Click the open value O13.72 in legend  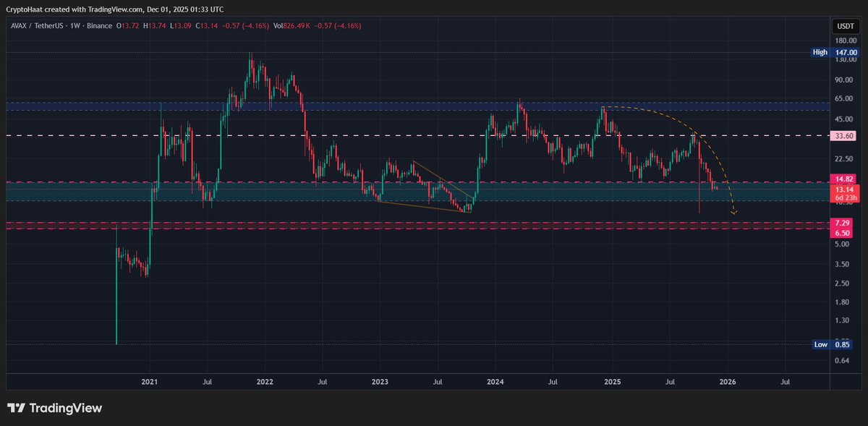[x=127, y=26]
